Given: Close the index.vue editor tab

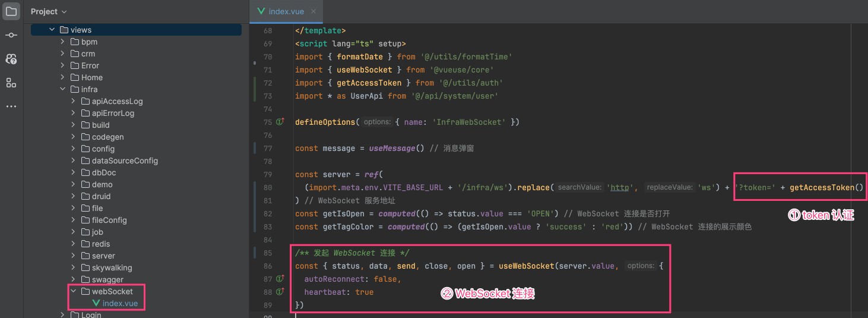Looking at the screenshot, I should (x=313, y=11).
